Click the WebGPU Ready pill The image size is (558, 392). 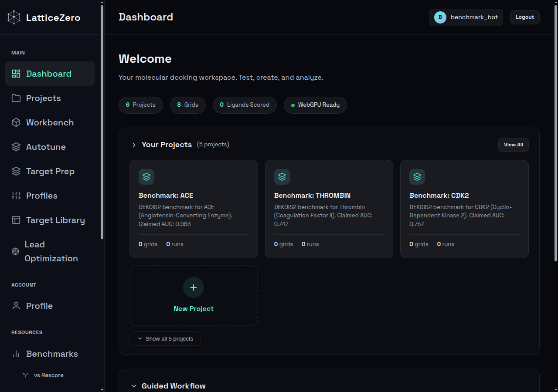(315, 105)
